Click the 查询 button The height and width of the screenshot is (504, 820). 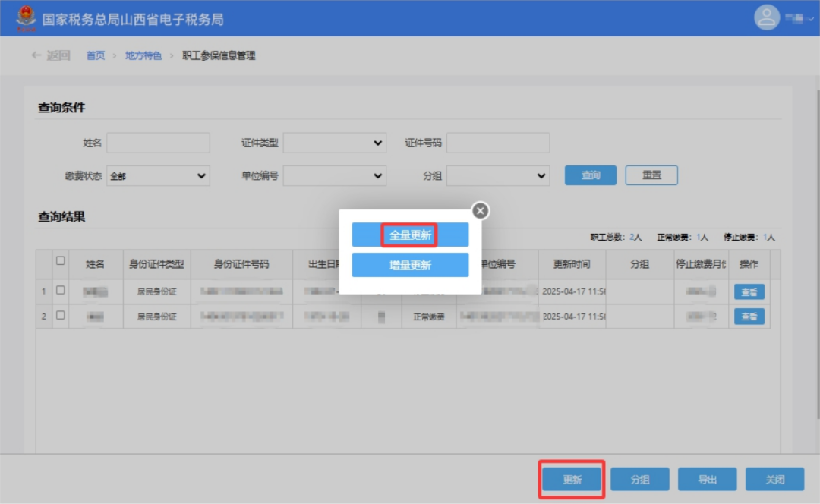point(591,175)
